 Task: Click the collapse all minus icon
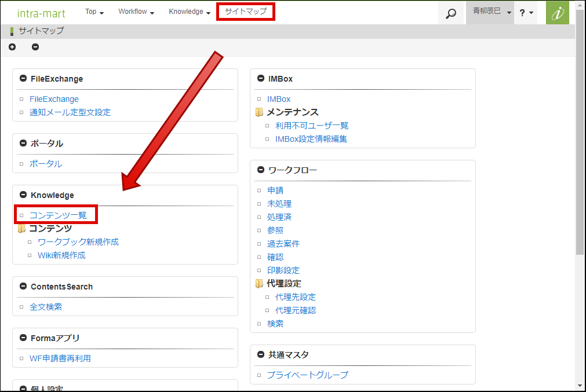35,47
